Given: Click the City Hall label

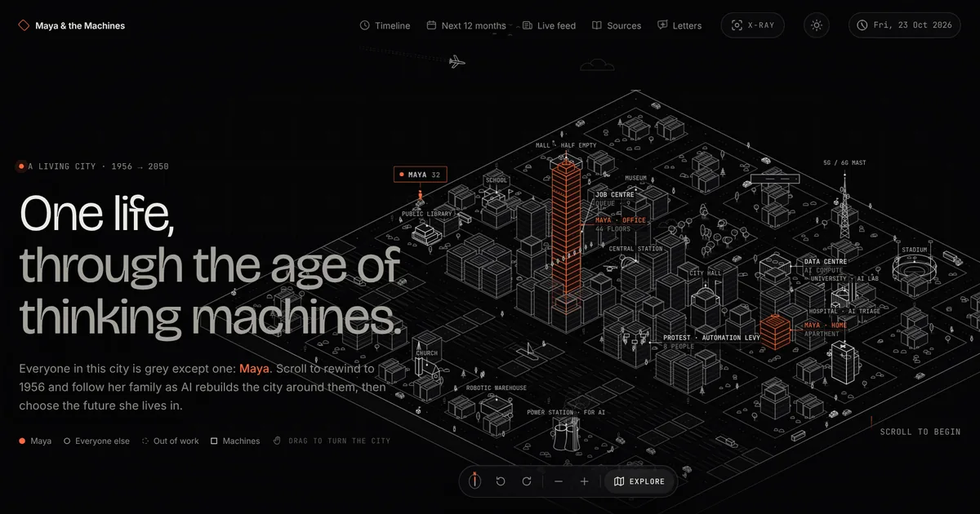Looking at the screenshot, I should click(x=706, y=273).
